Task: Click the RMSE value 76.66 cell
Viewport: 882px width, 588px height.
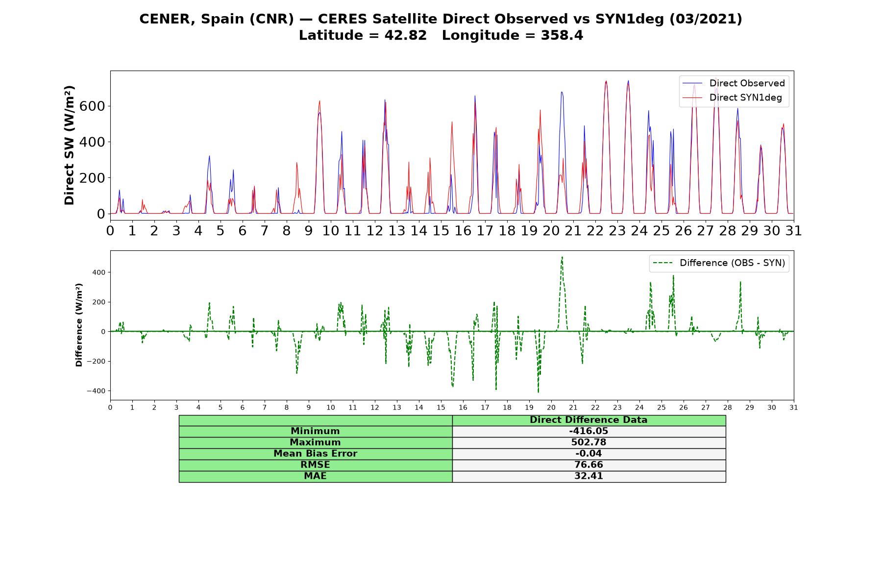Action: click(x=589, y=465)
